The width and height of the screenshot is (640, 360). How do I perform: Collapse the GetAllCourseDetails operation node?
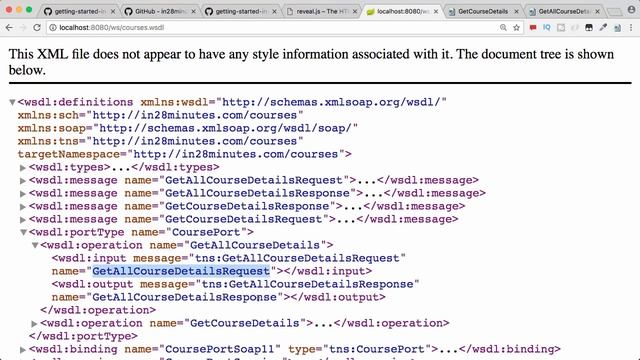tap(35, 245)
